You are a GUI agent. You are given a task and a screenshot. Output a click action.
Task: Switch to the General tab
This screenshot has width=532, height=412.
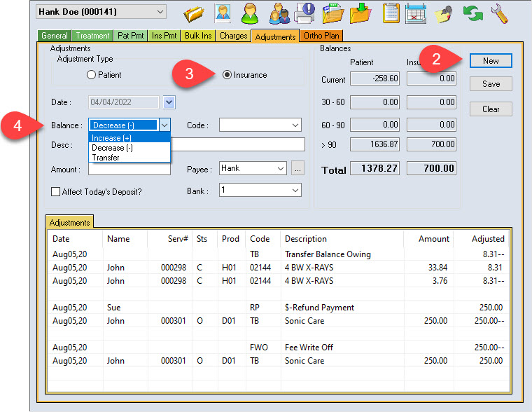[x=55, y=36]
